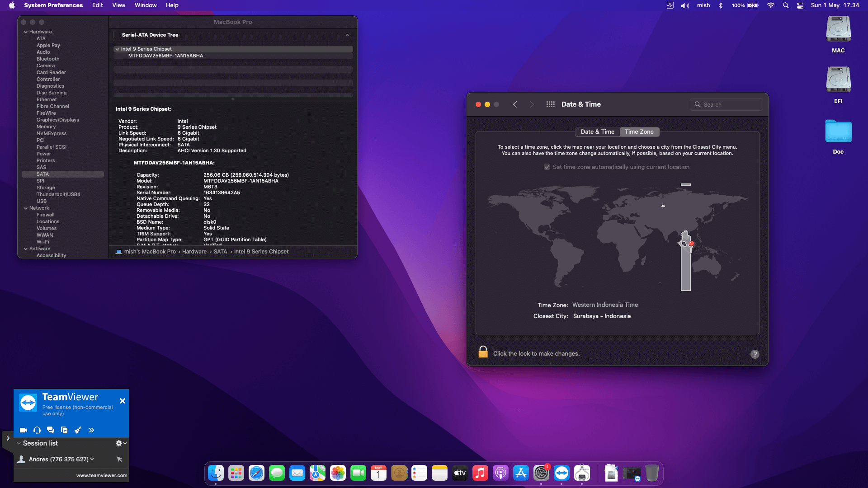Screen dimensions: 868x488
Task: Collapse TeamViewer panel side arrow
Action: (8, 438)
